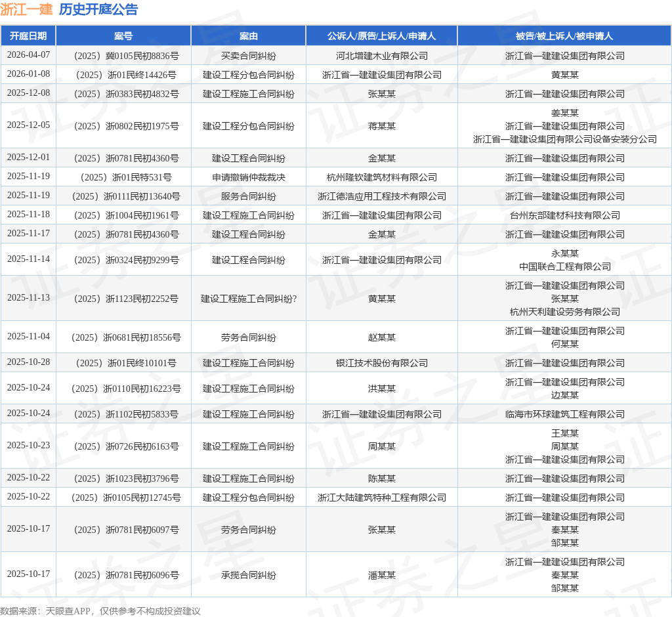Select case number (2025)浙0110民初16223号
This screenshot has height=617, width=672.
[126, 389]
